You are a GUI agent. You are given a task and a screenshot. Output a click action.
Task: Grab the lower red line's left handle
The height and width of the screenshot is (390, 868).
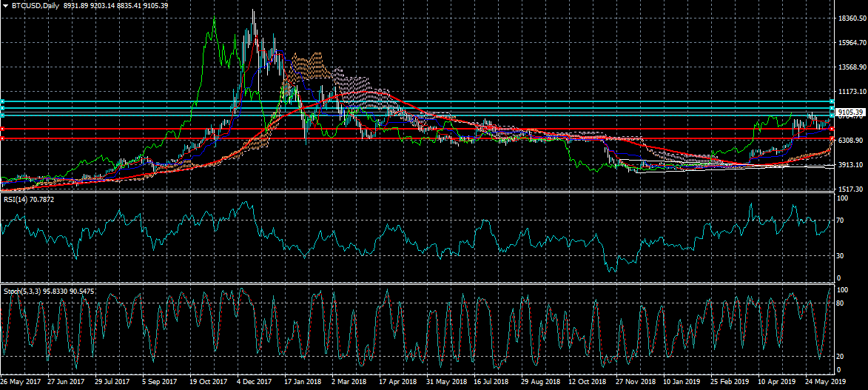pyautogui.click(x=2, y=138)
